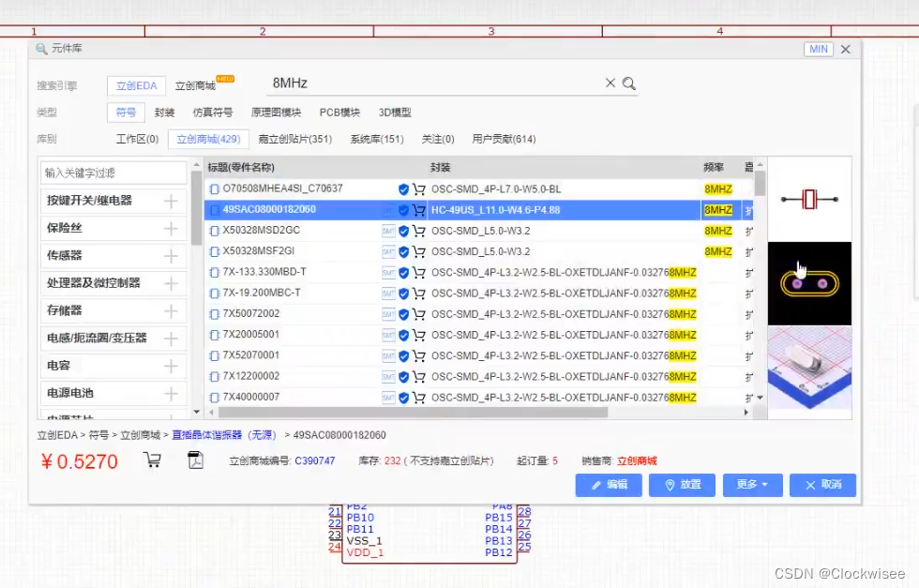Click verified shield in 7X20005001 row
This screenshot has height=588, width=919.
tap(403, 336)
